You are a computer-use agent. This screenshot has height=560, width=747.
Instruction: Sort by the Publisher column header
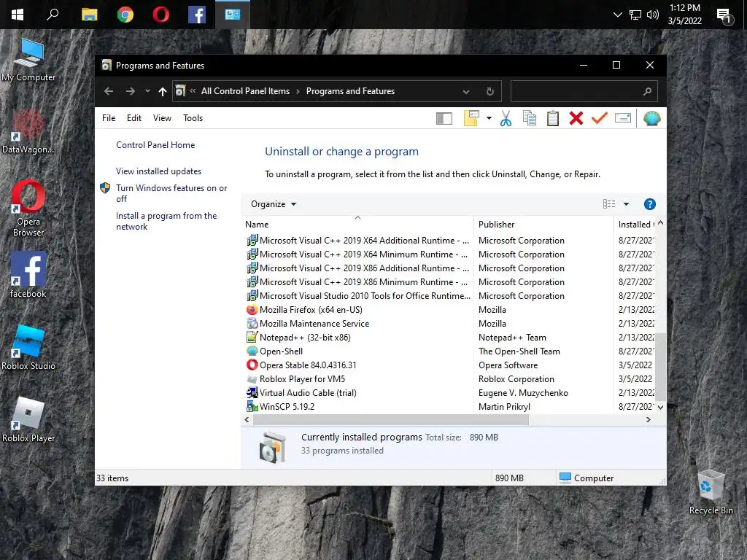click(543, 225)
